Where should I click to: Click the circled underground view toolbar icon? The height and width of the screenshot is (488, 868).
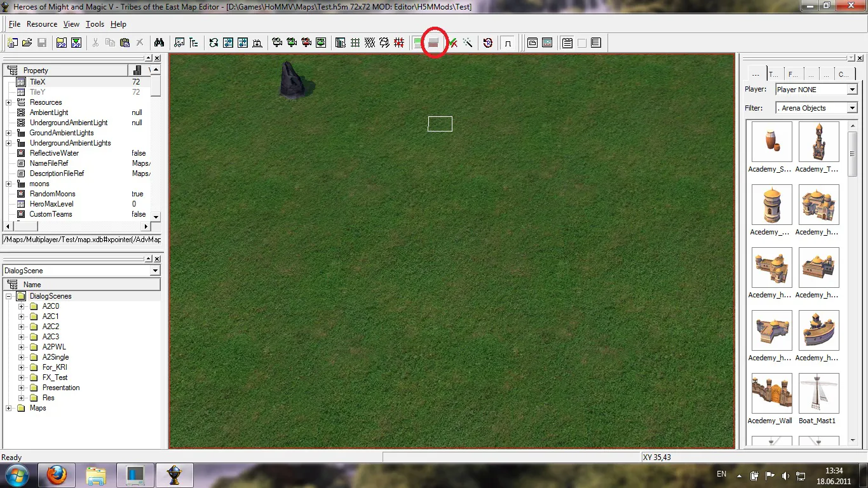[x=433, y=43]
